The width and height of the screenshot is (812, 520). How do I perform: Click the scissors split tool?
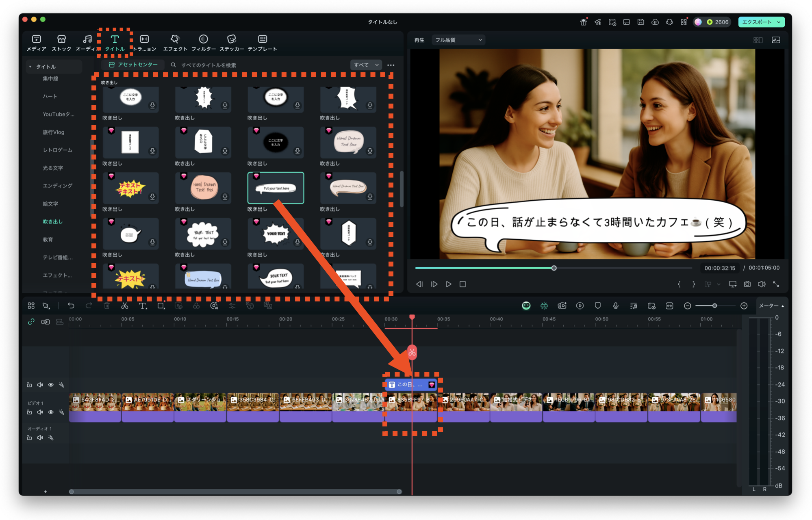pos(125,305)
